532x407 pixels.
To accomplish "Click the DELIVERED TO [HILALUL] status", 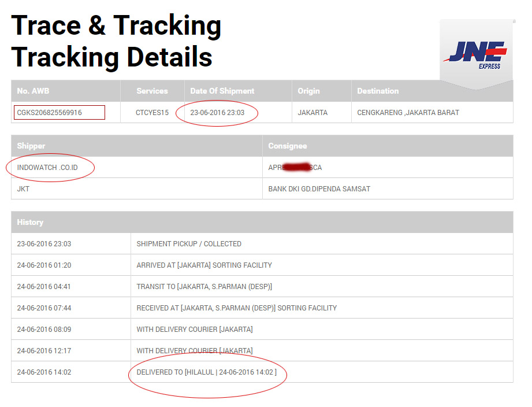I will pyautogui.click(x=206, y=372).
